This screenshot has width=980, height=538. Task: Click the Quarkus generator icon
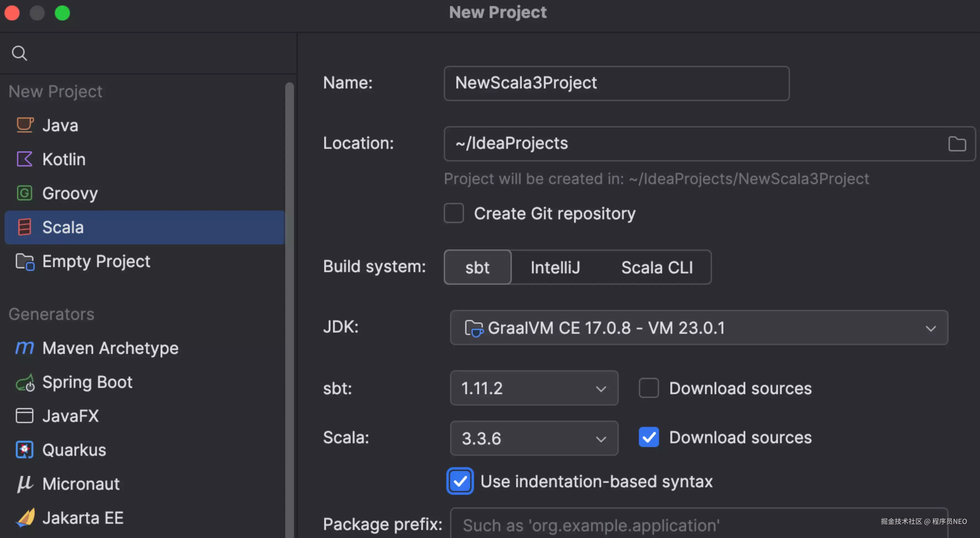point(25,450)
